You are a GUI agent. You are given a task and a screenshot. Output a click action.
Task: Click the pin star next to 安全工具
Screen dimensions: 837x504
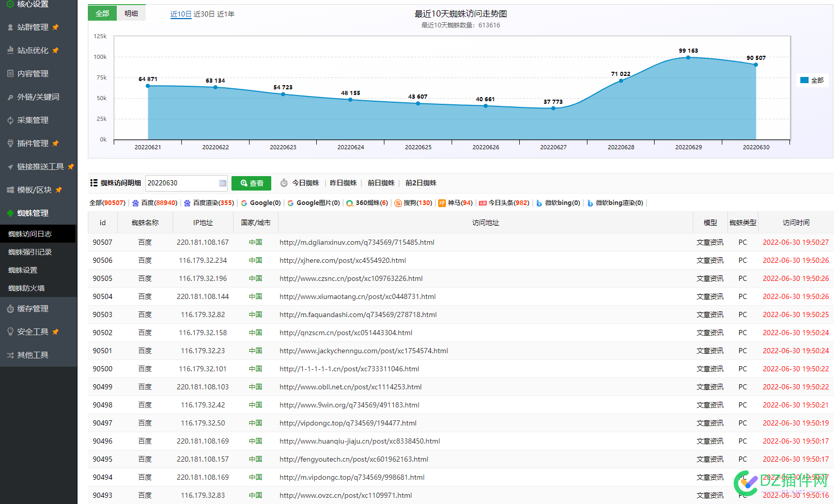pos(55,332)
